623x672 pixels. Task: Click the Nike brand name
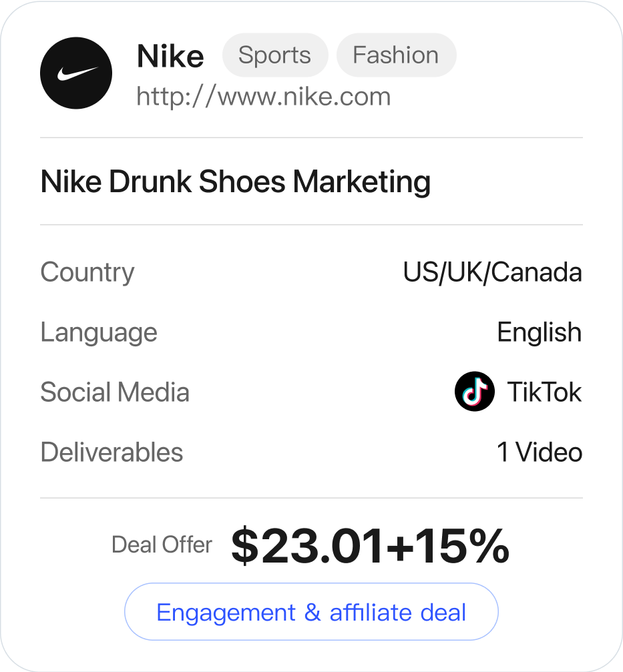[170, 56]
